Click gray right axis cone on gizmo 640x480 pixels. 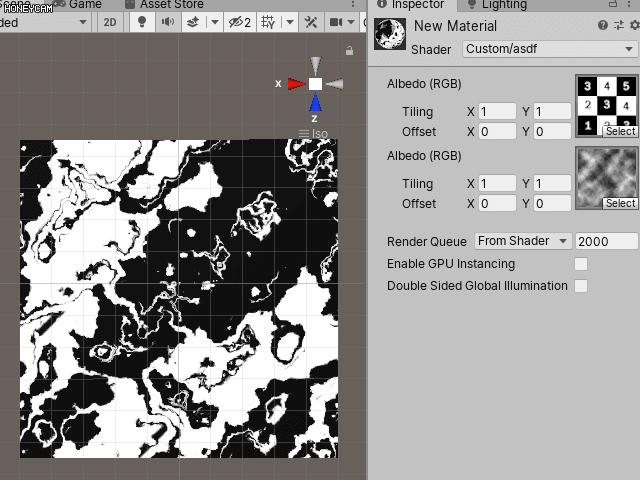[x=334, y=84]
